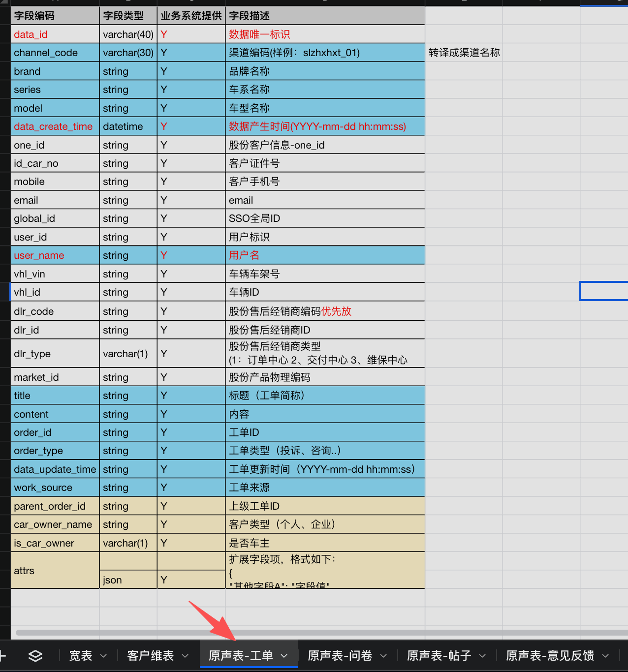Image resolution: width=628 pixels, height=672 pixels.
Task: Select the attrs merged cell
Action: pyautogui.click(x=55, y=571)
